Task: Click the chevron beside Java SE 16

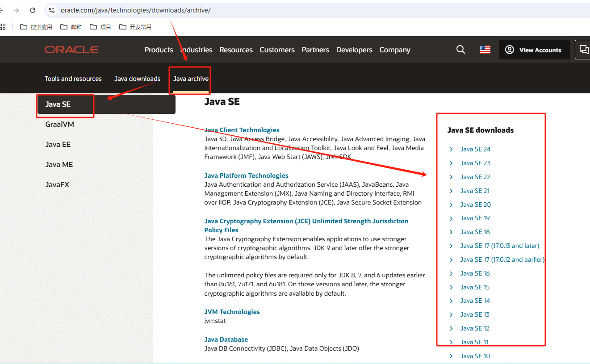Action: (451, 273)
